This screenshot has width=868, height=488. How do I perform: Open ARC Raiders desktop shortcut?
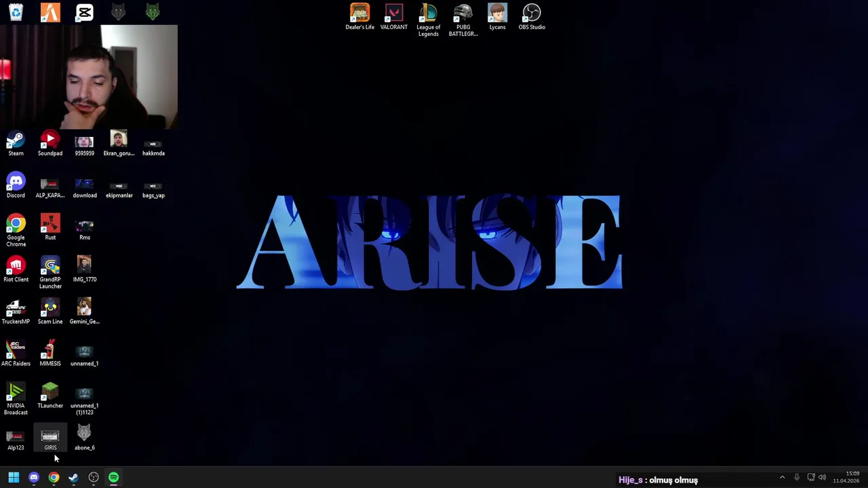(x=16, y=354)
